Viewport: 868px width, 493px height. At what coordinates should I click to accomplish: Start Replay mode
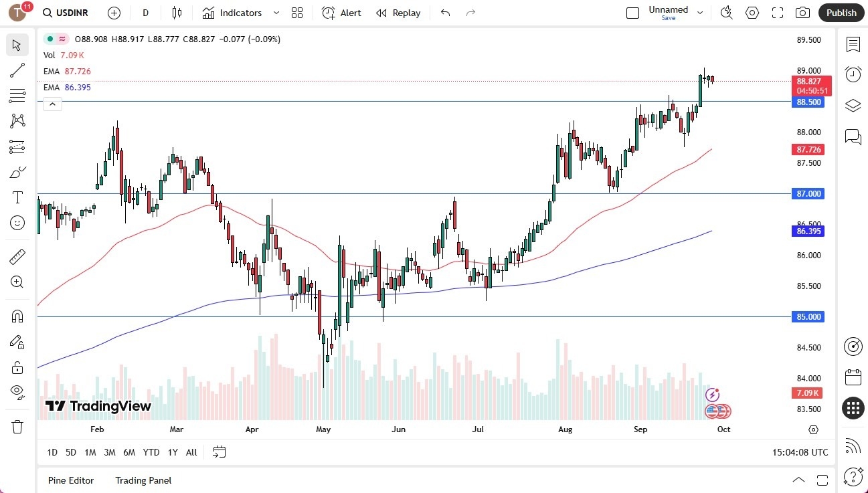point(398,13)
